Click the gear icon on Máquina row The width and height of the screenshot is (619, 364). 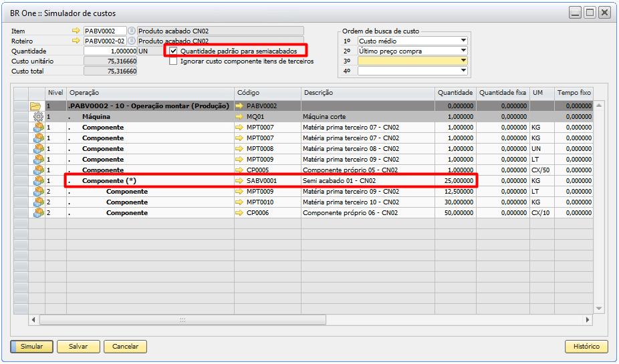point(38,117)
